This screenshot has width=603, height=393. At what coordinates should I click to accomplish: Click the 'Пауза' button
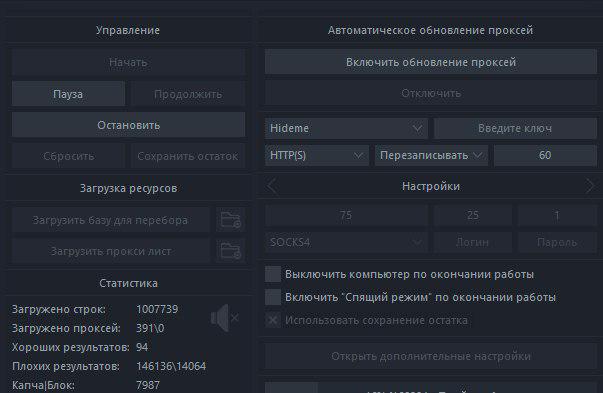click(x=68, y=94)
